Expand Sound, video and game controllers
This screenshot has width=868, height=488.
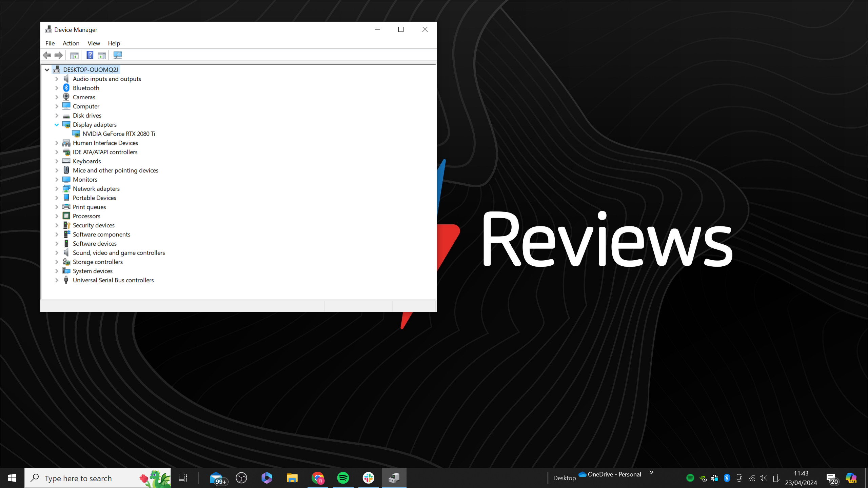57,253
